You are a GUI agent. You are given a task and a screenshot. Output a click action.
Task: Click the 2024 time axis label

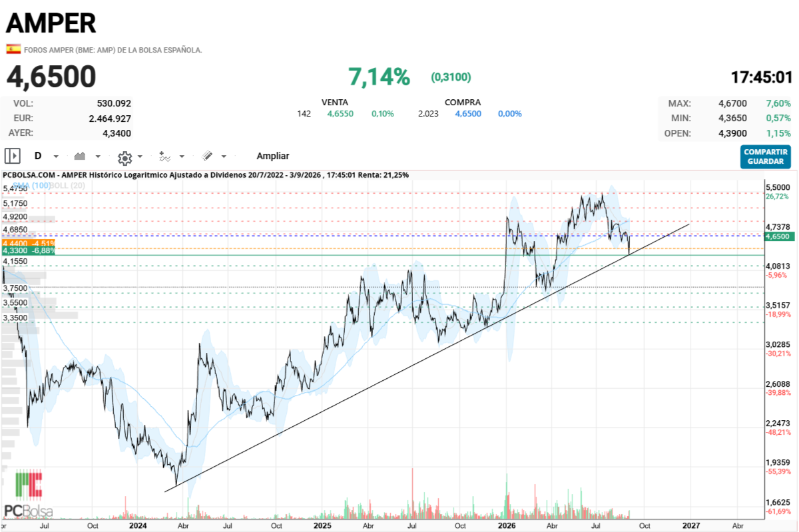[x=138, y=525]
